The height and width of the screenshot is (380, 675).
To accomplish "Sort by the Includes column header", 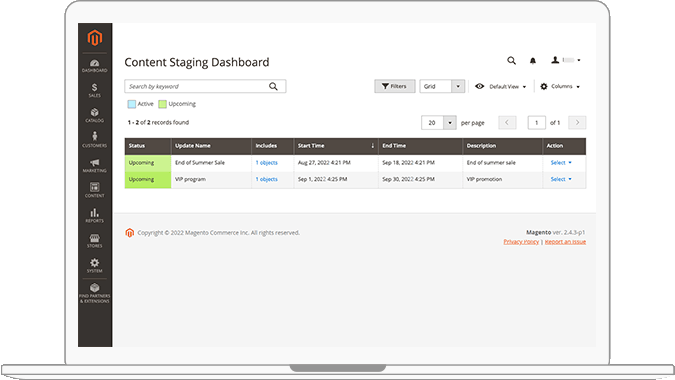I will 272,146.
